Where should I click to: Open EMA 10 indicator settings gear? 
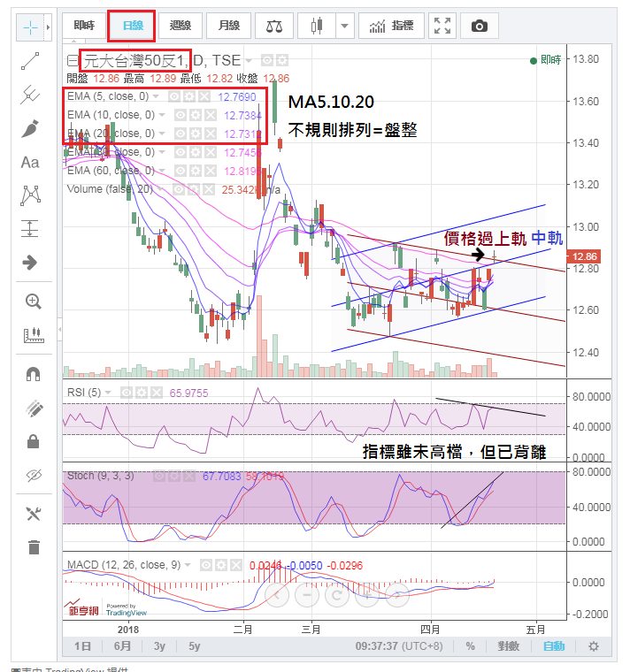pos(196,115)
